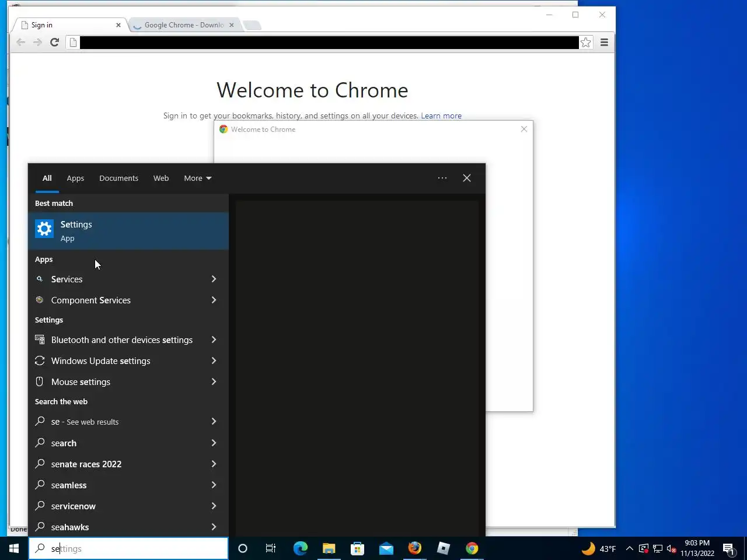Screen dimensions: 747x560
Task: Open the taskbar clock showing 9:03 PM
Action: coord(697,548)
